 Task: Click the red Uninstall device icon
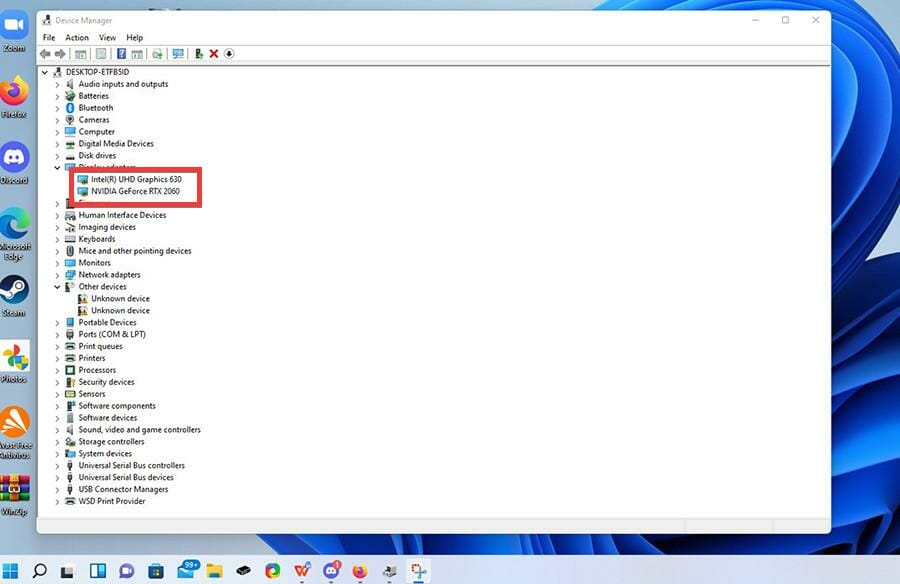[213, 54]
